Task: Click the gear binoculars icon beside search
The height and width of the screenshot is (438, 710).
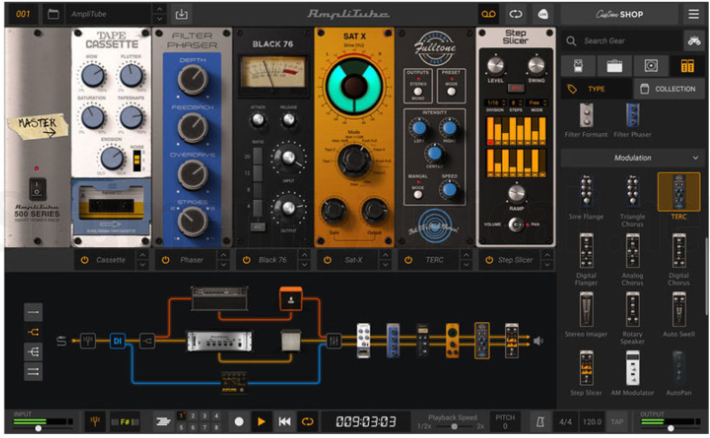Action: click(x=694, y=41)
